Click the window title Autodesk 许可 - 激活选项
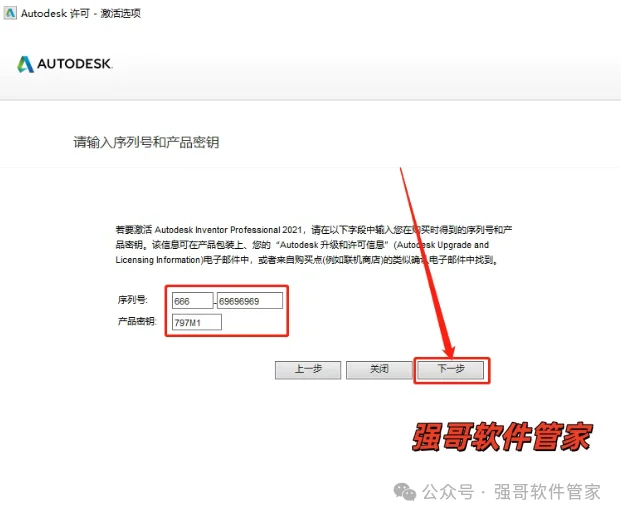The image size is (621, 517). click(81, 13)
